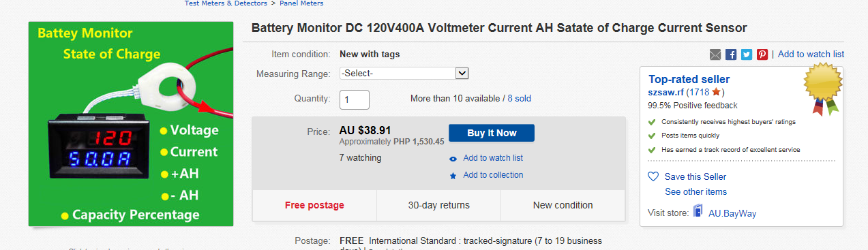Screen dimensions: 868x250
Task: Click the Measuring Range dropdown arrow
Action: [462, 73]
